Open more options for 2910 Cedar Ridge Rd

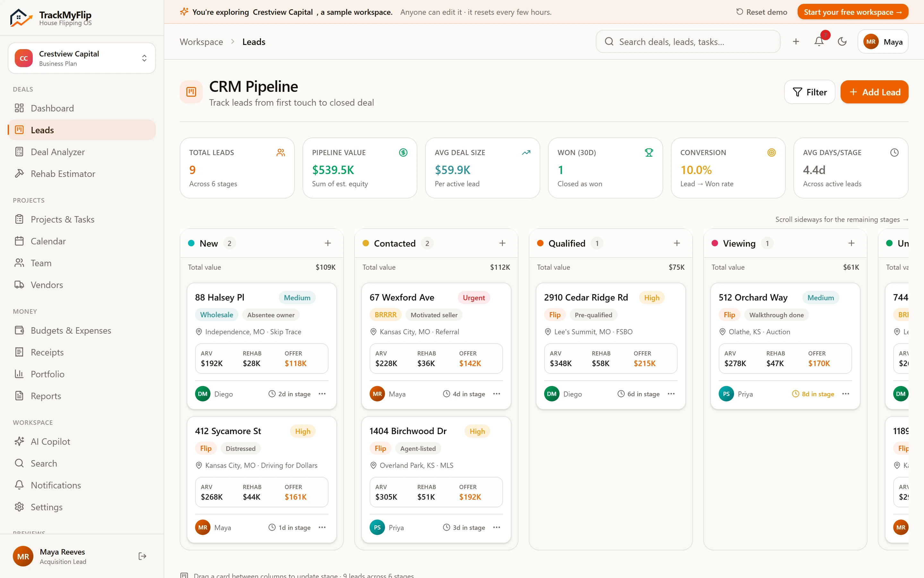pyautogui.click(x=671, y=394)
